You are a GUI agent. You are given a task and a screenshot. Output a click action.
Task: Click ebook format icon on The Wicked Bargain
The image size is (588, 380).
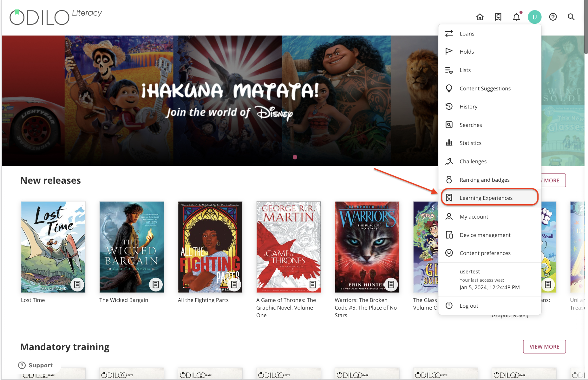coord(156,285)
